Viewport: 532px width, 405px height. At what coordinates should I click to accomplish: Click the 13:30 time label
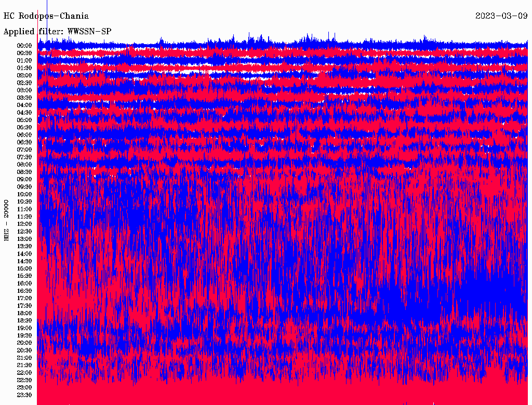tap(24, 246)
